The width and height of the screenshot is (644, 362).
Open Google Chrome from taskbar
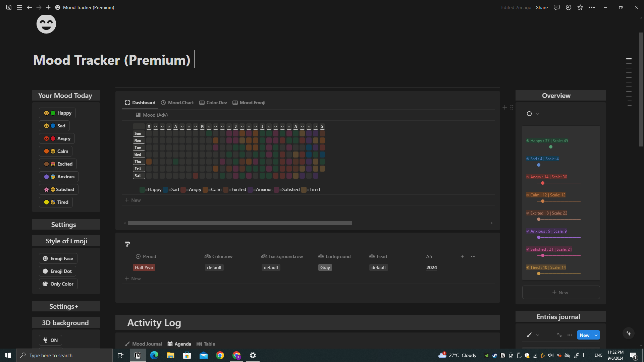coord(220,355)
